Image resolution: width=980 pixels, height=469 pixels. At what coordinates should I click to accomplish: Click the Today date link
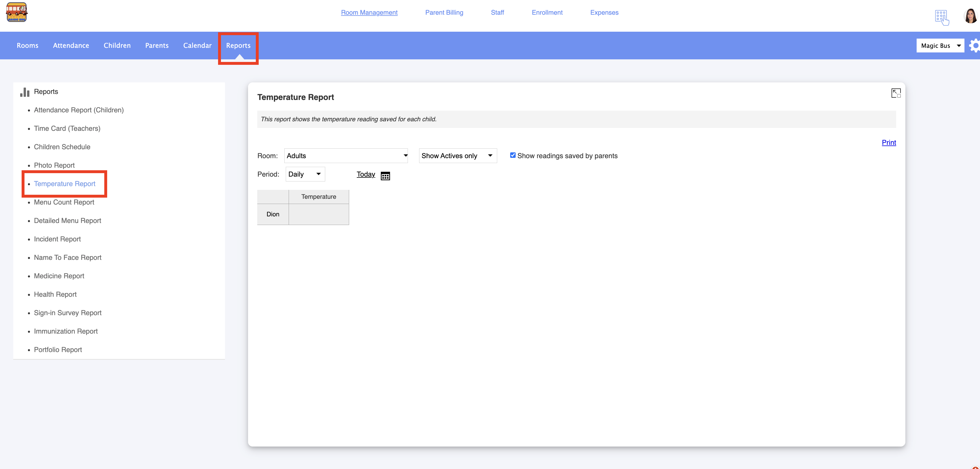click(x=366, y=174)
